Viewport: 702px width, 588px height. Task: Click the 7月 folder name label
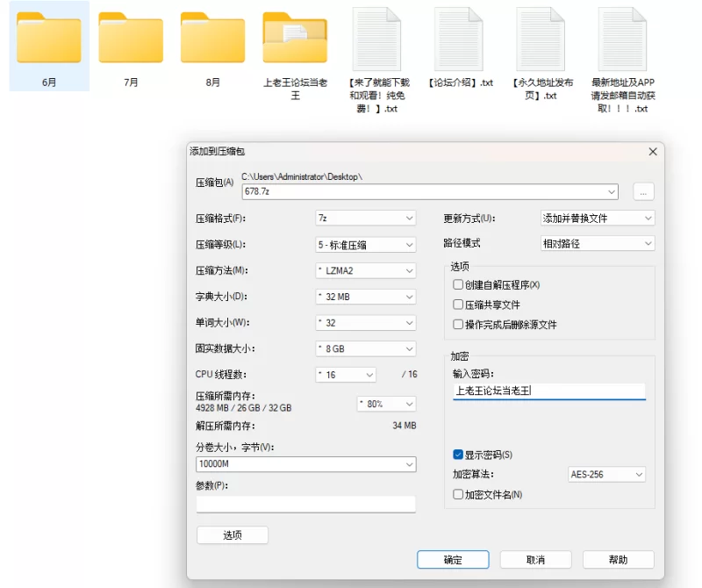pos(131,82)
